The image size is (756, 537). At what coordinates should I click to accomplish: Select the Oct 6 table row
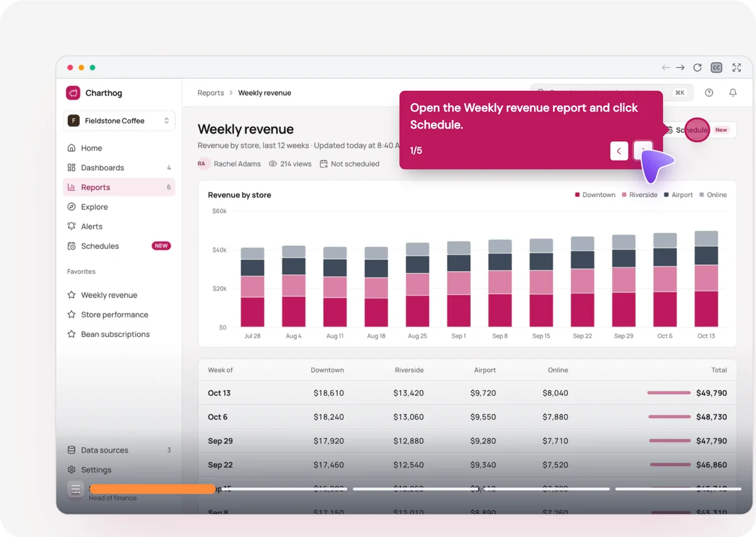(467, 417)
